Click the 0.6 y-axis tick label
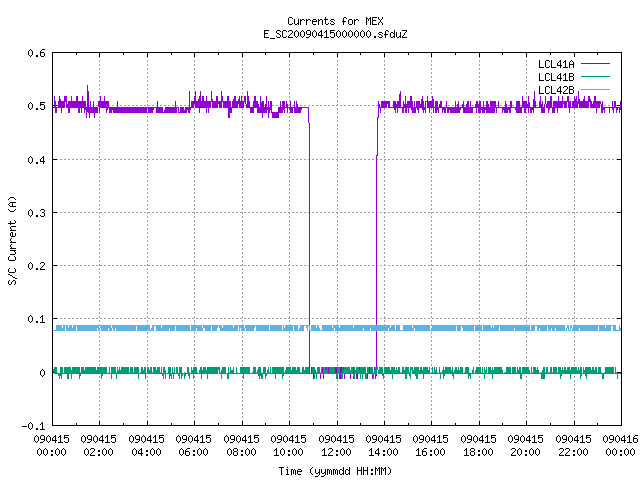 [x=36, y=53]
